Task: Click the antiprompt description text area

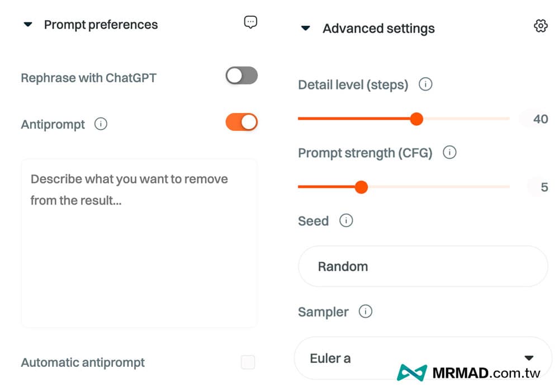Action: pos(139,243)
